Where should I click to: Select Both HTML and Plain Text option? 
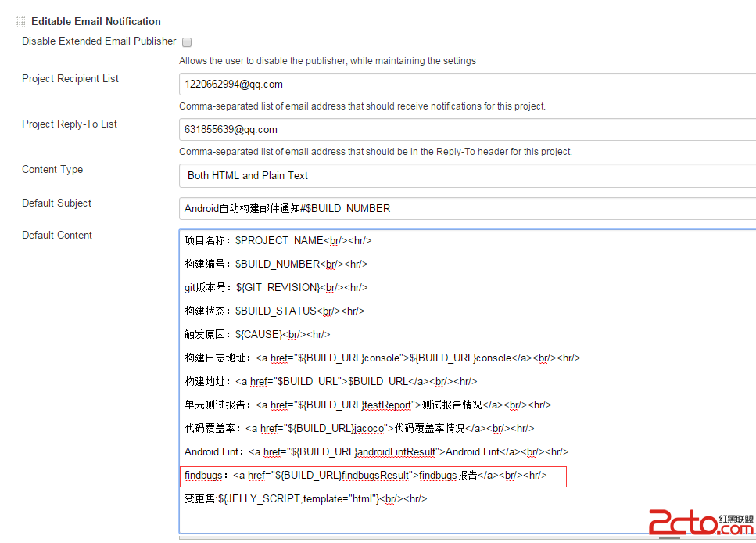(x=249, y=176)
